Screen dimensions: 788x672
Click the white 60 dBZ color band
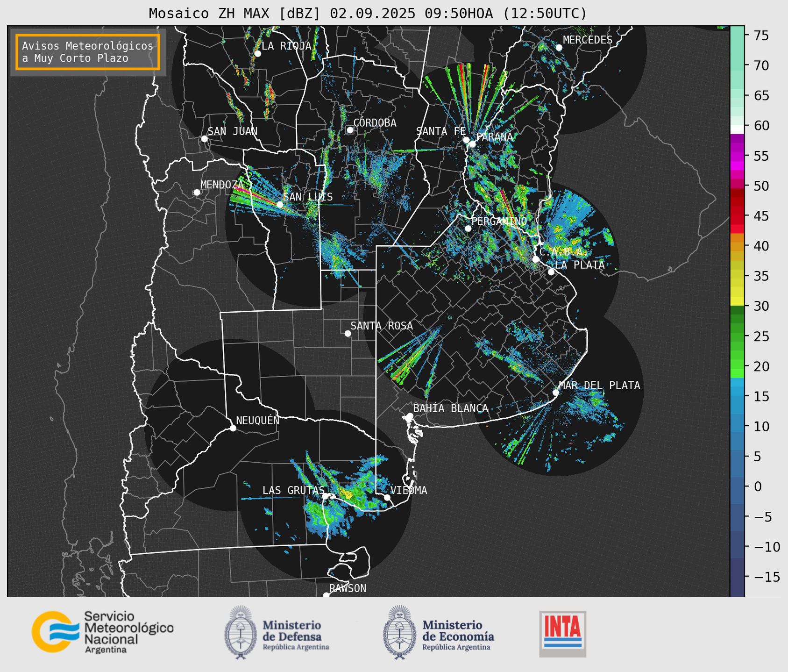coord(737,129)
